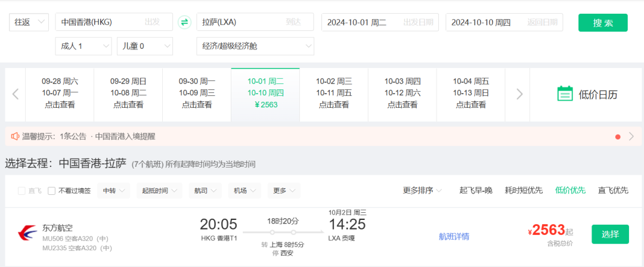Screen dimensions: 644x267
Task: Click departure time 20:05
Action: point(218,224)
